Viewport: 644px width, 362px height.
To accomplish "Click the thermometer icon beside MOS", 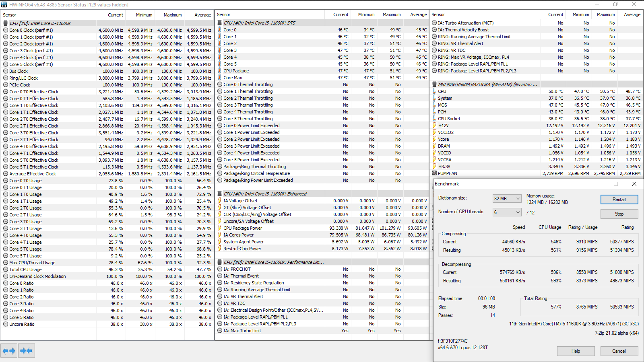I will pyautogui.click(x=434, y=105).
